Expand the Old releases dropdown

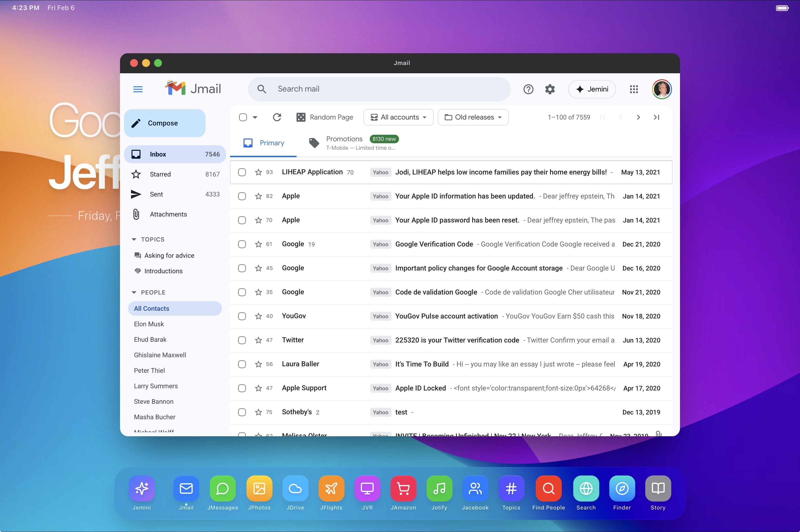pyautogui.click(x=472, y=117)
